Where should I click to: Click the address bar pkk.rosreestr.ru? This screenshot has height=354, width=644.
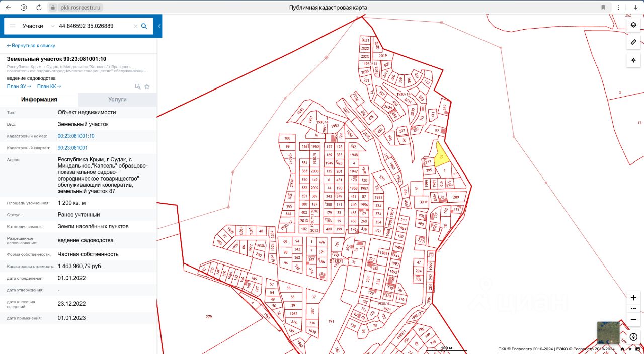pyautogui.click(x=80, y=8)
